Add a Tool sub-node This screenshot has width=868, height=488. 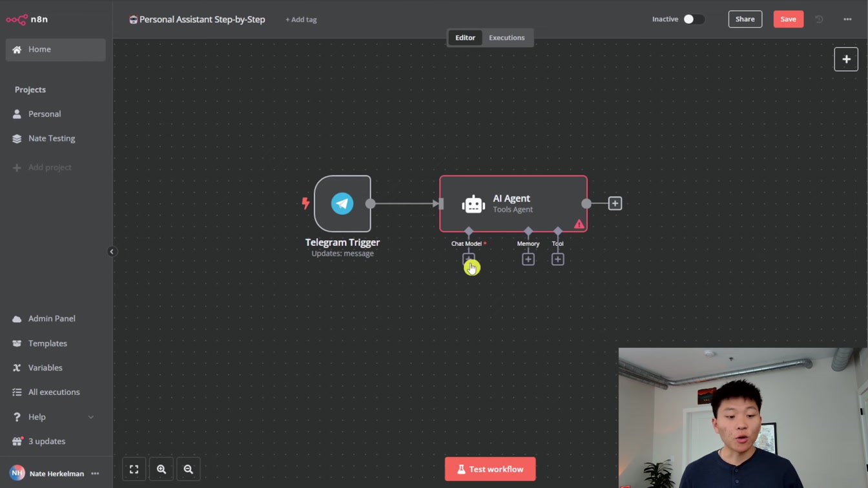[x=558, y=259]
